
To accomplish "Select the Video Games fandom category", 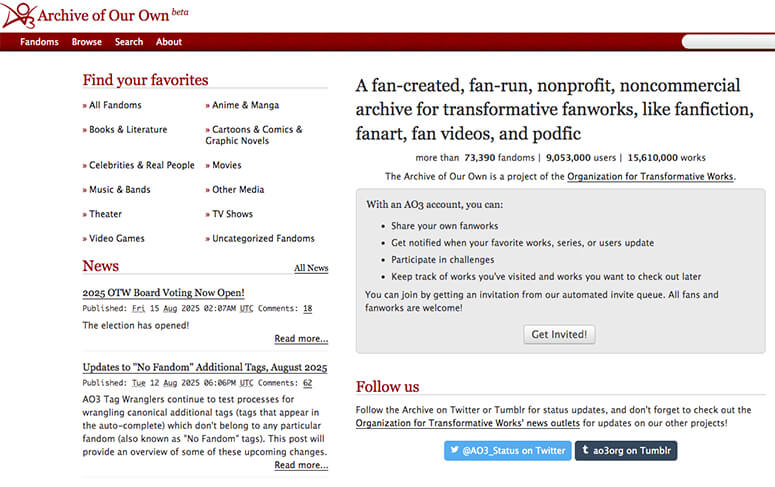I will (117, 238).
